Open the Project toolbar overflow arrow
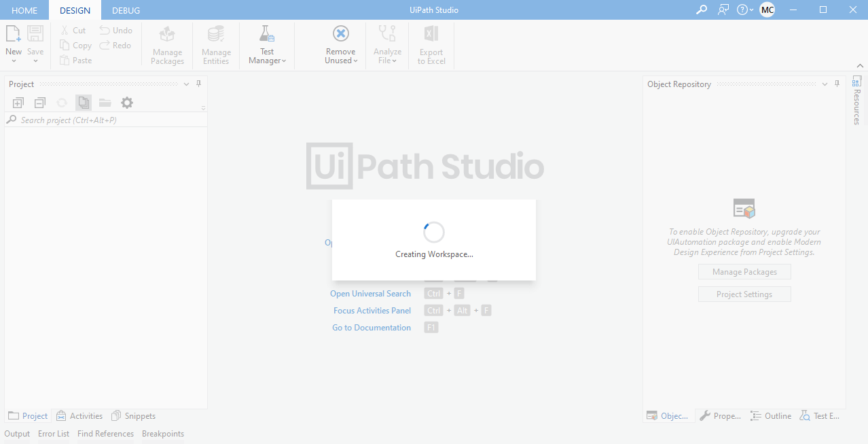The width and height of the screenshot is (868, 444). 203,108
